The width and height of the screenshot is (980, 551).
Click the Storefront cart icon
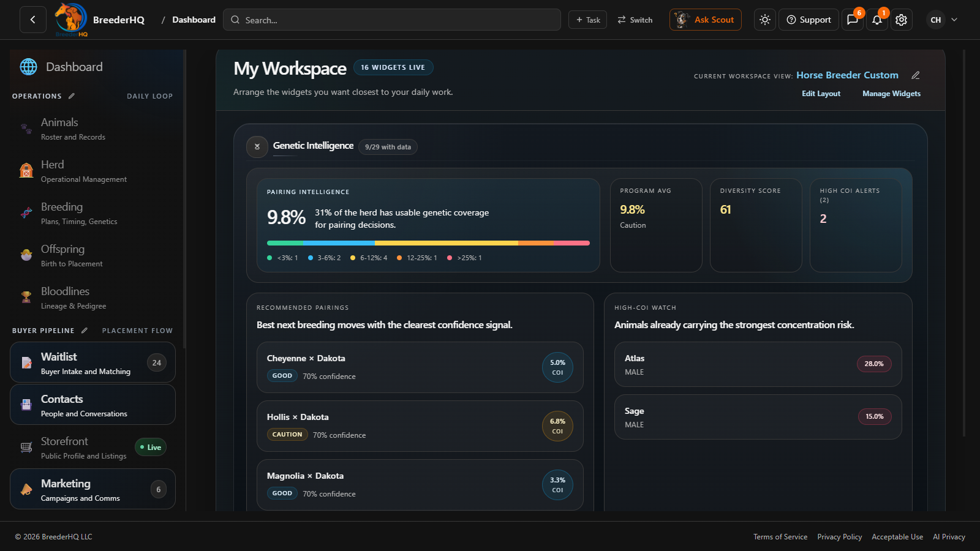(26, 447)
